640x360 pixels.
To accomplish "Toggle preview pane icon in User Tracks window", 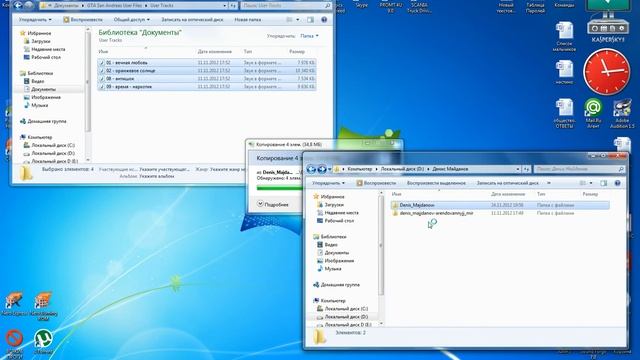I will pyautogui.click(x=311, y=20).
